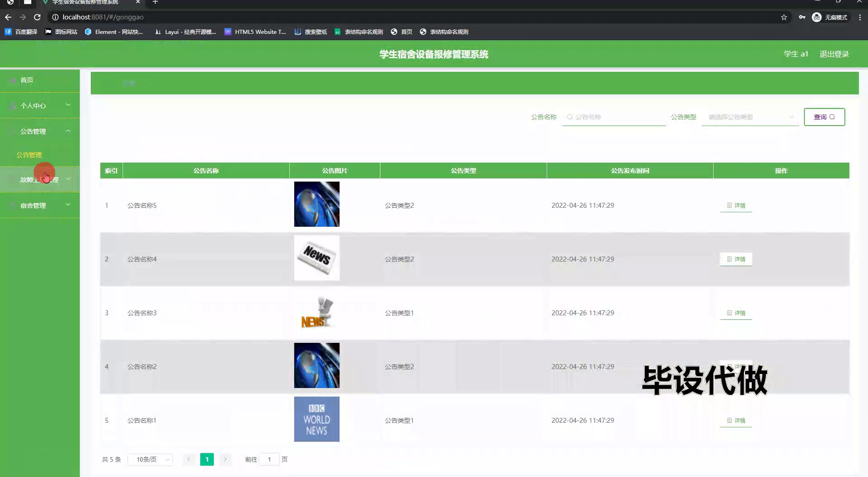
Task: Click the next page arrow
Action: point(225,459)
